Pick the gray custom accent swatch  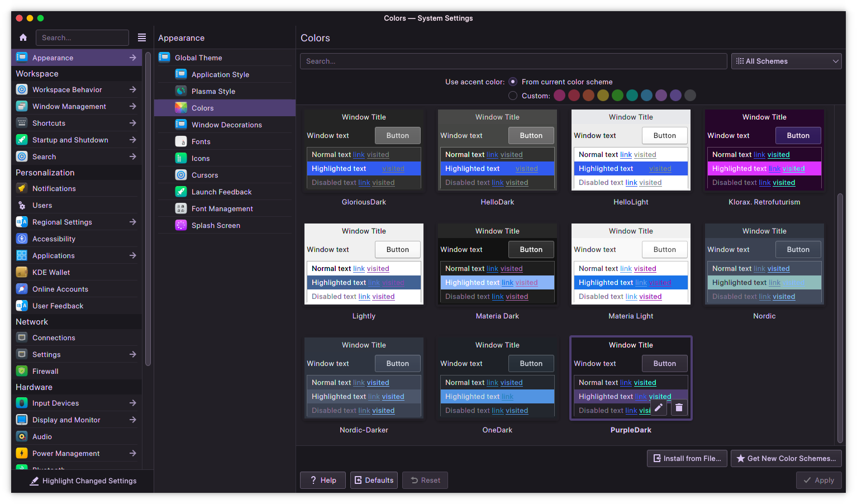point(690,96)
